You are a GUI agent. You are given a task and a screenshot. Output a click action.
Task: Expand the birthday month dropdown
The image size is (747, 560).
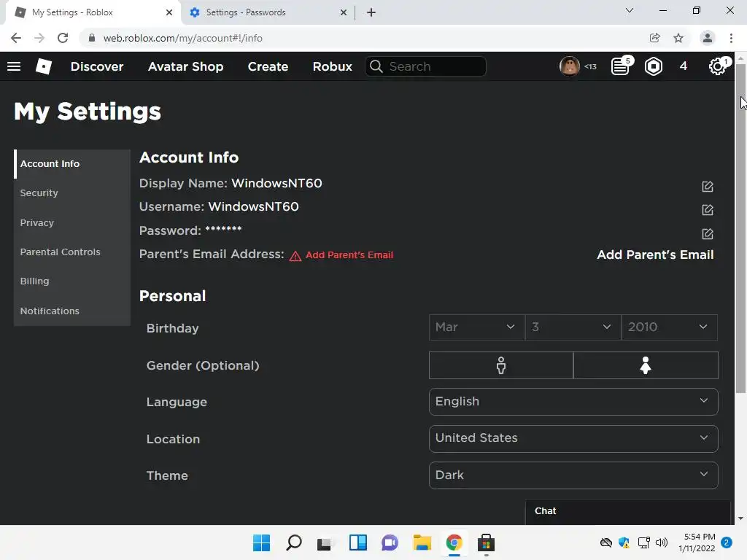[x=477, y=327]
